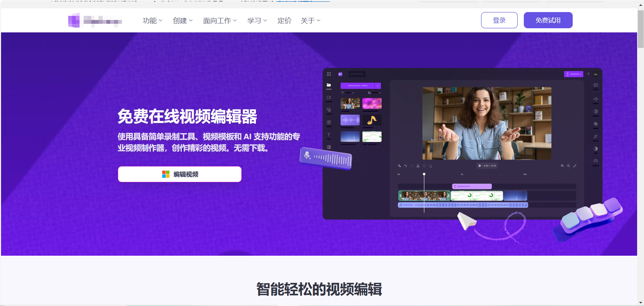Select the scissors split tool
This screenshot has width=644, height=306.
pos(418,166)
